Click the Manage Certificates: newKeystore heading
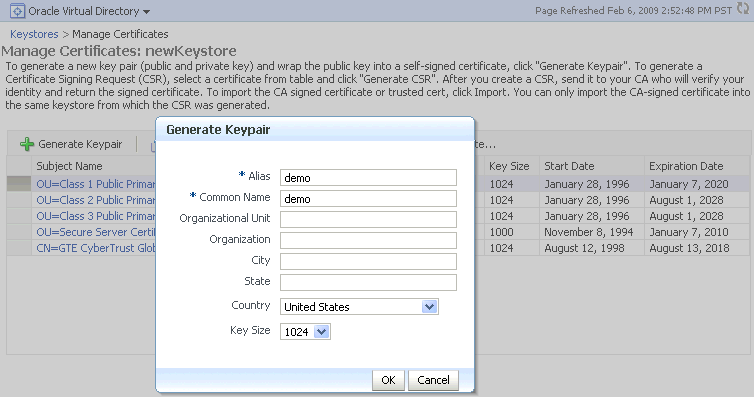Screen dimensions: 754x397 pos(119,51)
